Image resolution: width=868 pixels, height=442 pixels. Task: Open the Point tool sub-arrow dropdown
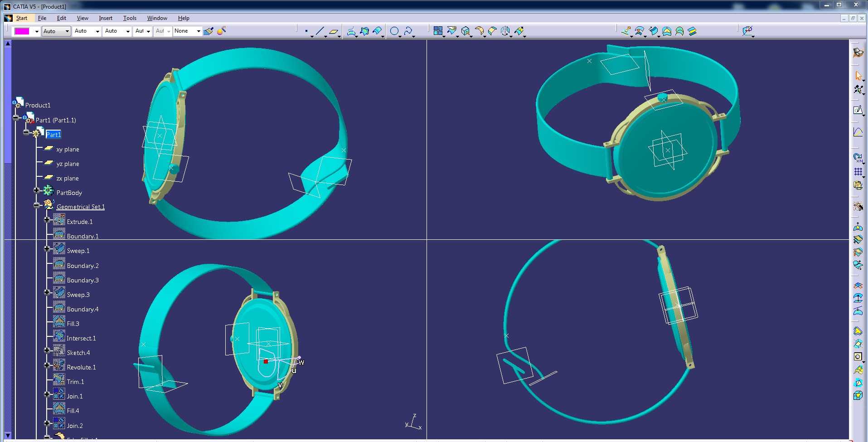(x=312, y=36)
